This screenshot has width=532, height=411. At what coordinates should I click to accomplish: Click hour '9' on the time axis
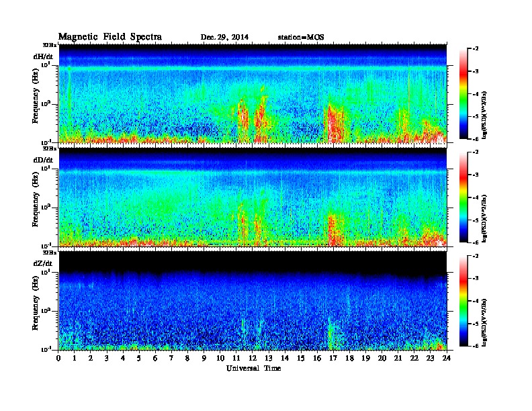pos(204,359)
